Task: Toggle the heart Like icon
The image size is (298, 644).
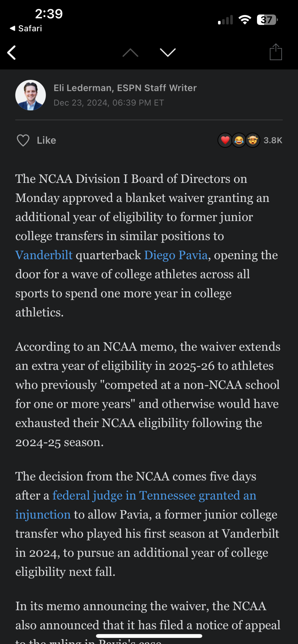Action: (x=23, y=140)
